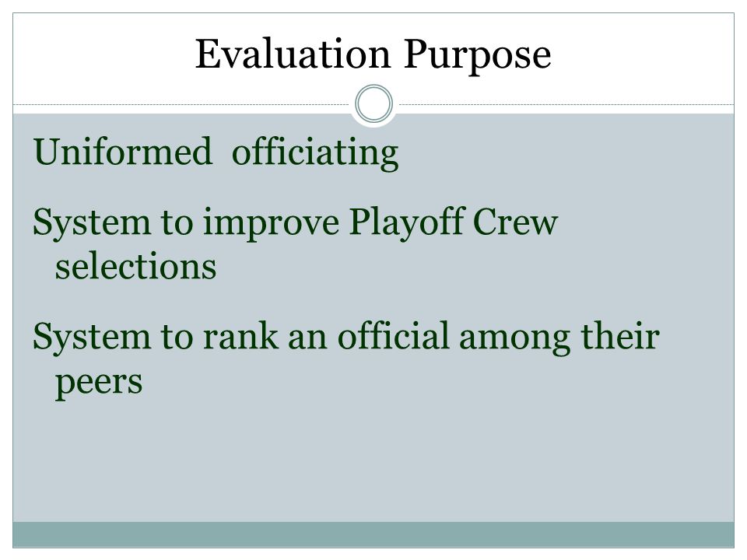
Task: Select the Evaluation Purpose title text
Action: coord(373,54)
